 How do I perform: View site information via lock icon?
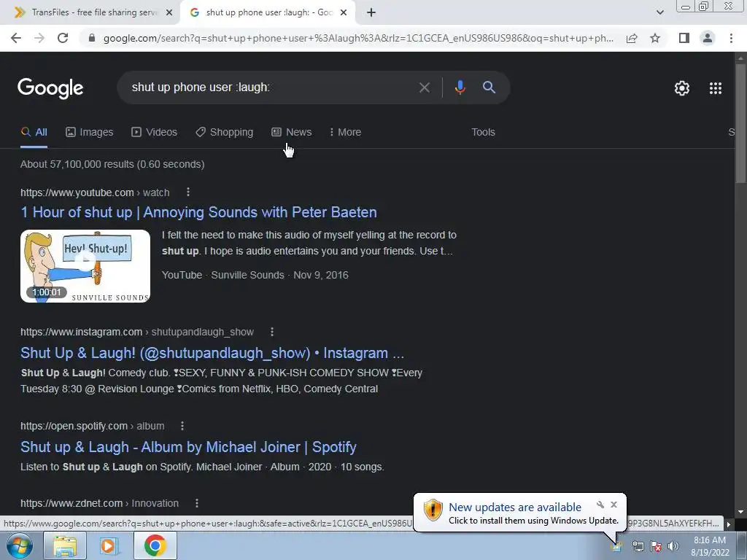pos(92,38)
